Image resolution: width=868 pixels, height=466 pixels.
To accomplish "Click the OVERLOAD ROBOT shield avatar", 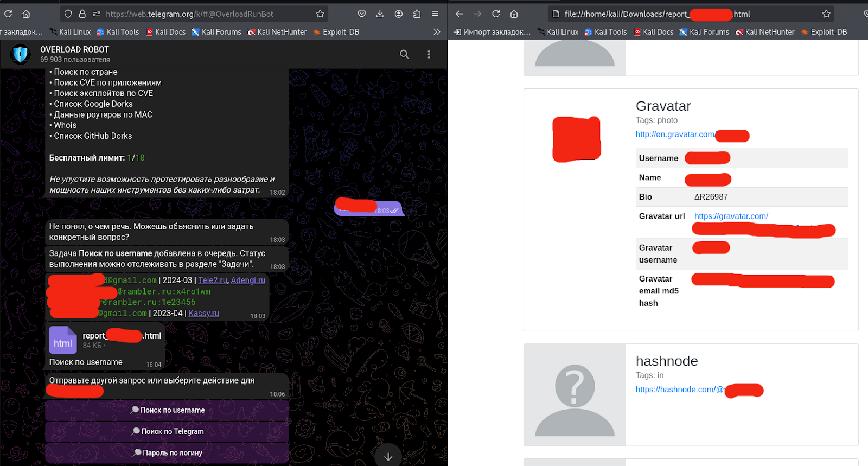I will click(21, 54).
